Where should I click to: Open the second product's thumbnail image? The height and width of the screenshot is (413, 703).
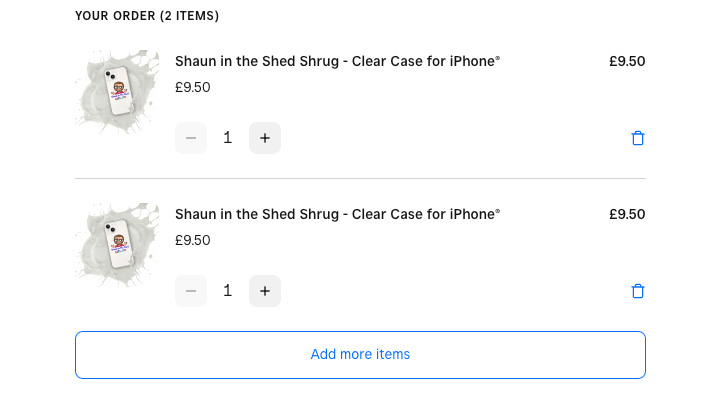tap(117, 243)
